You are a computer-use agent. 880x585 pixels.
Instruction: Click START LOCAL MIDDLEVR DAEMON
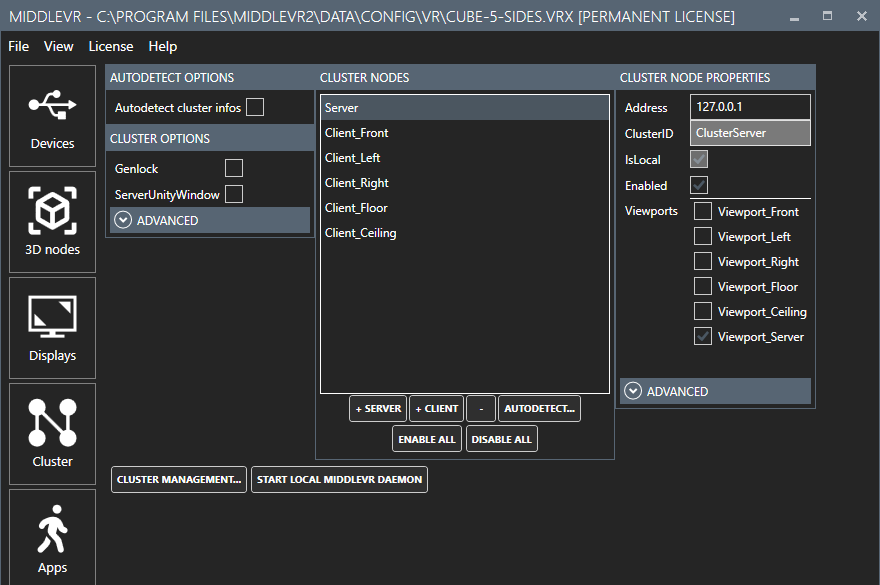(x=340, y=479)
